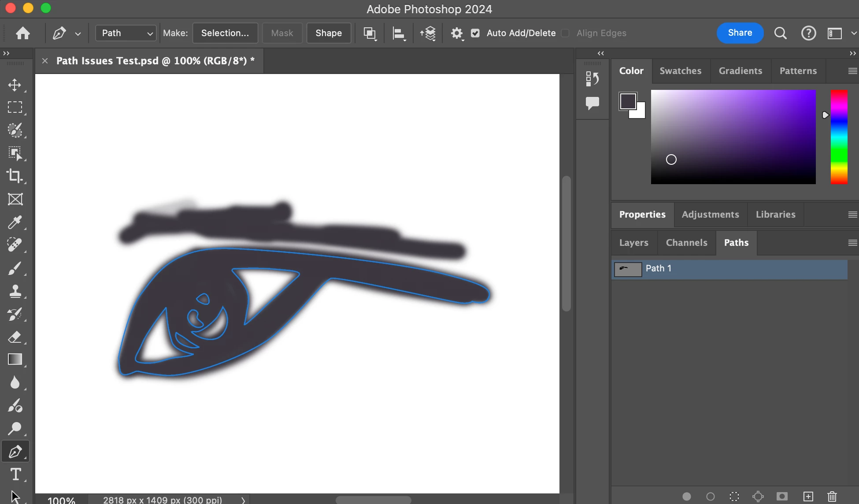Toggle the Auto Add/Delete checkbox
Viewport: 859px width, 504px height.
coord(475,33)
